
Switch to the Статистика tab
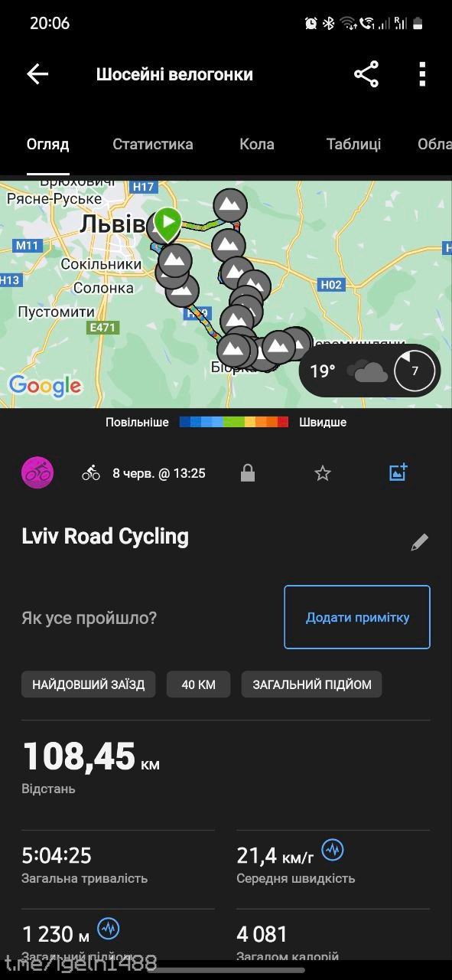point(153,144)
